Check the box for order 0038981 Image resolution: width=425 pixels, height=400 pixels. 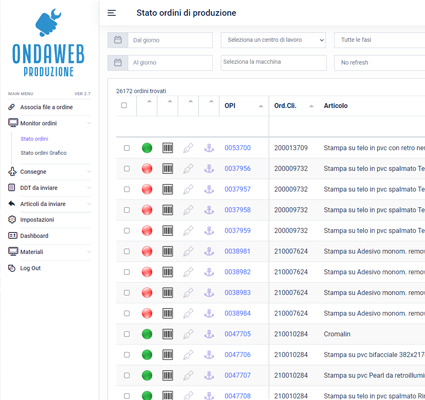(127, 251)
